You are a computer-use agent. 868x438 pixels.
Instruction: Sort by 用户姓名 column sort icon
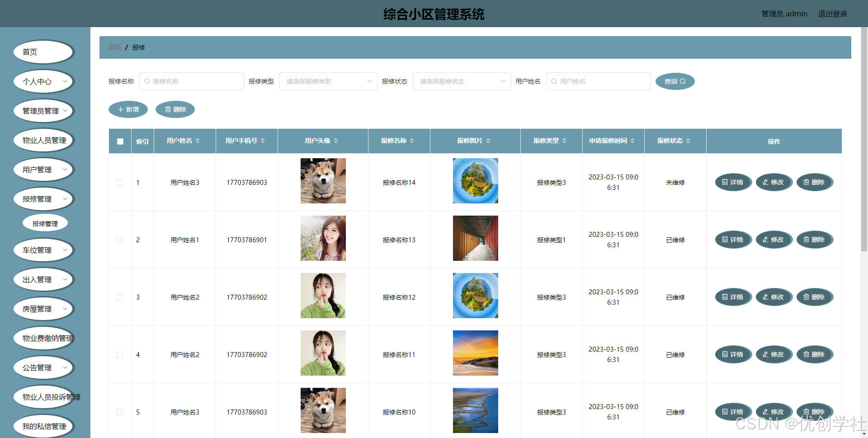[198, 141]
